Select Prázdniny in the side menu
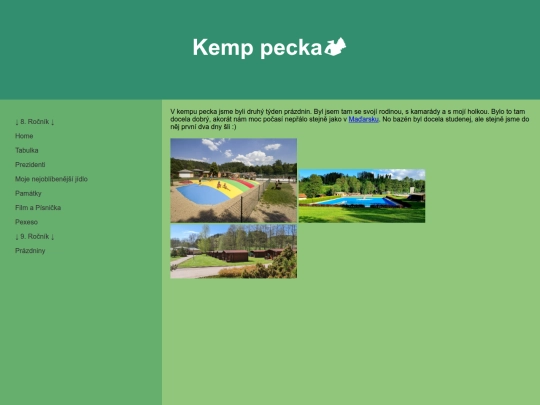 coord(30,251)
